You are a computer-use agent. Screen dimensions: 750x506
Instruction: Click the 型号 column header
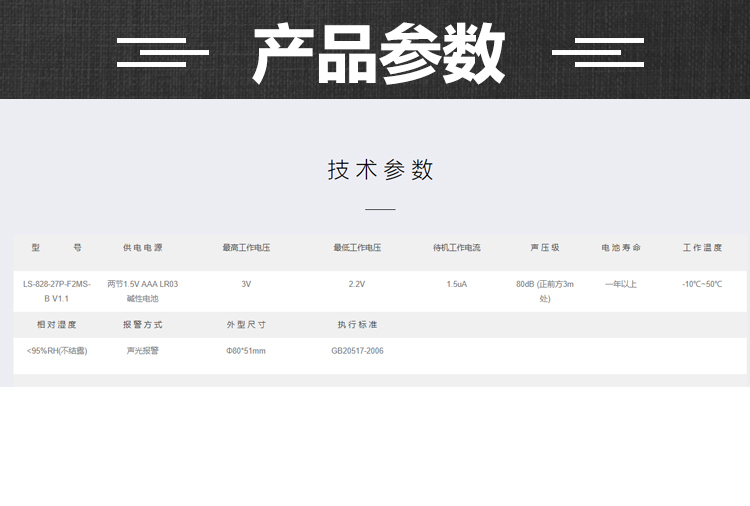coord(56,247)
